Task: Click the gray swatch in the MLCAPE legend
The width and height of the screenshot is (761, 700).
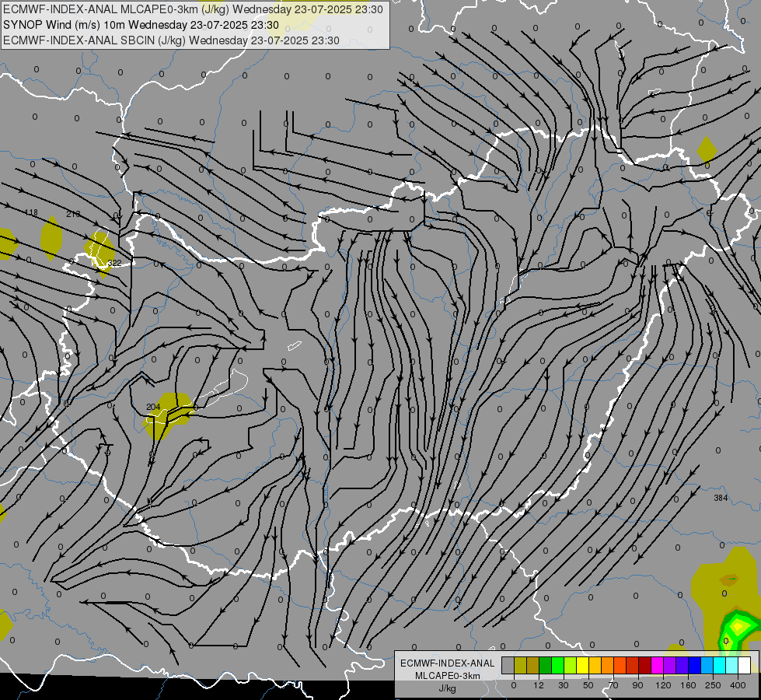Action: (508, 665)
